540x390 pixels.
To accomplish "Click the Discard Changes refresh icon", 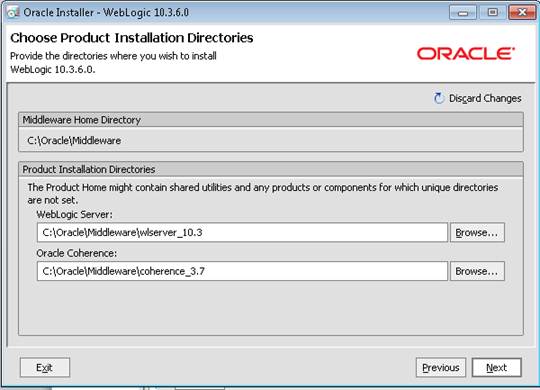I will click(439, 98).
